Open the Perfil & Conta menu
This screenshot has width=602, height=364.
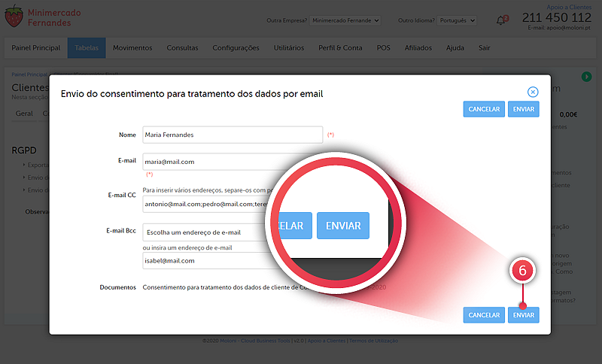340,48
